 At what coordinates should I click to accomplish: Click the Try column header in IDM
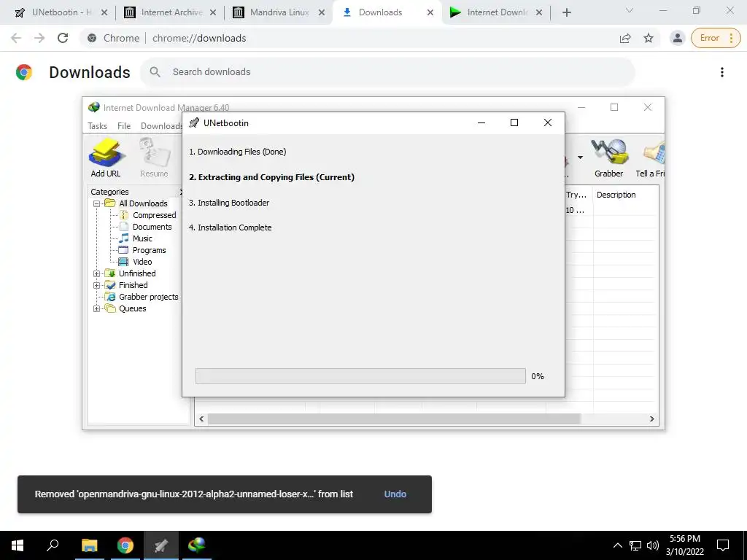576,195
